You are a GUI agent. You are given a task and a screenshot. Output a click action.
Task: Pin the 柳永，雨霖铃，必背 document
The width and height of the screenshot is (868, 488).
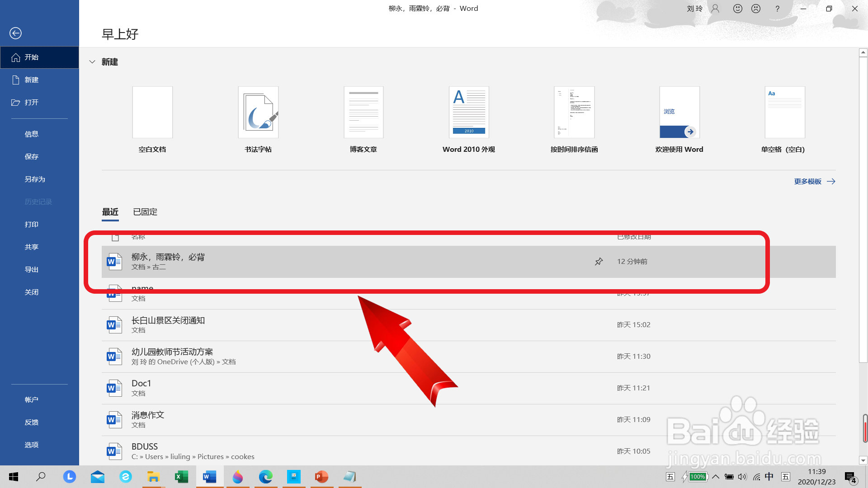point(599,262)
